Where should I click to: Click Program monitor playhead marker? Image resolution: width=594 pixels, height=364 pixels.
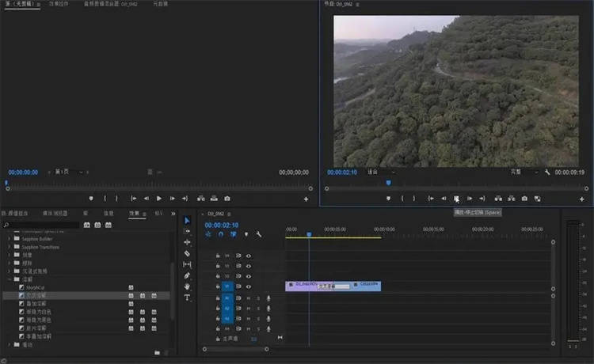pos(388,183)
